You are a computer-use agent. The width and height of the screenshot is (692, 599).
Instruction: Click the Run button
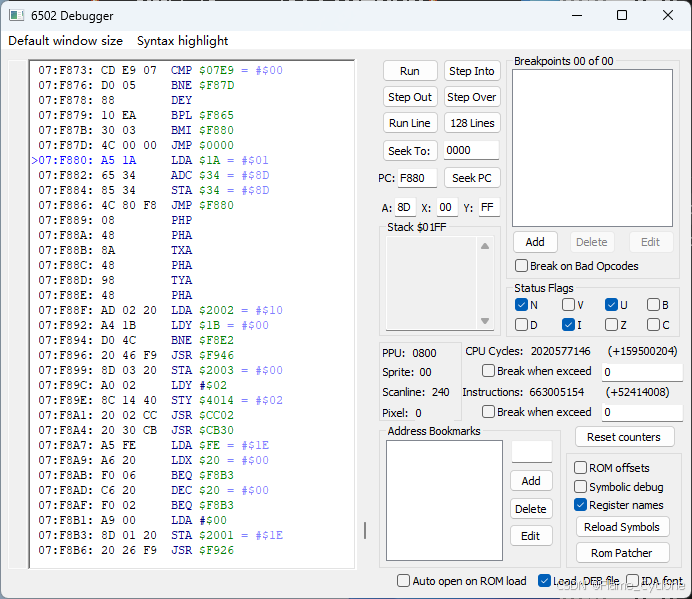[410, 71]
